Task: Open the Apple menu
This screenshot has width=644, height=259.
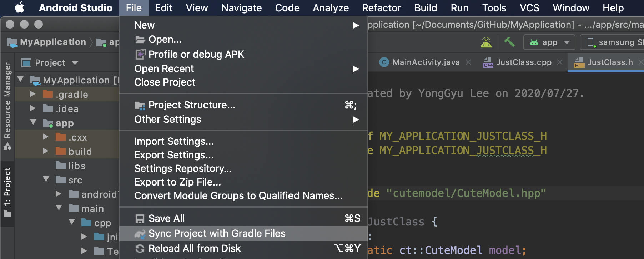Action: pyautogui.click(x=20, y=7)
